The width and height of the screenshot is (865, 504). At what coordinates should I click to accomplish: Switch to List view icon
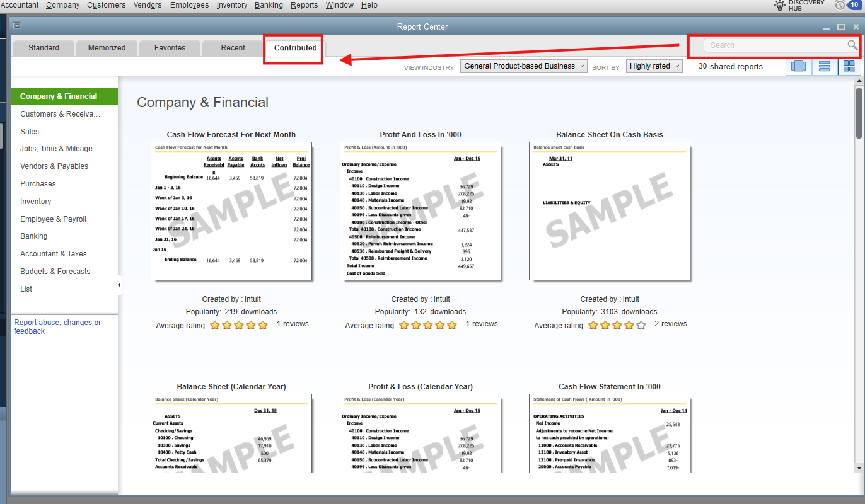coord(824,66)
